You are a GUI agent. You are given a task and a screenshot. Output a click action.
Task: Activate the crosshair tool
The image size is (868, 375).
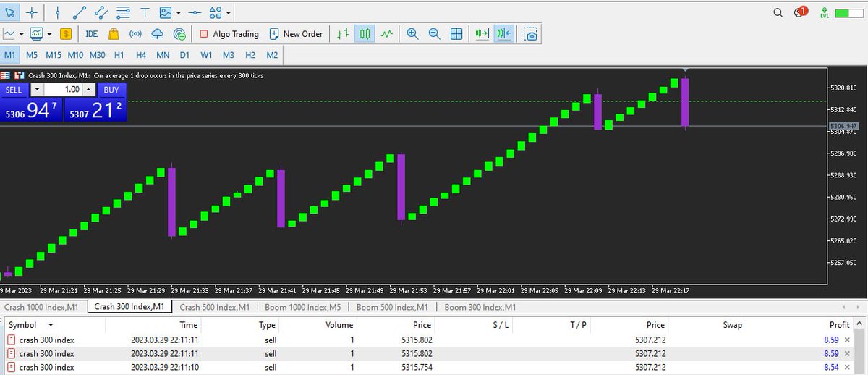click(31, 12)
